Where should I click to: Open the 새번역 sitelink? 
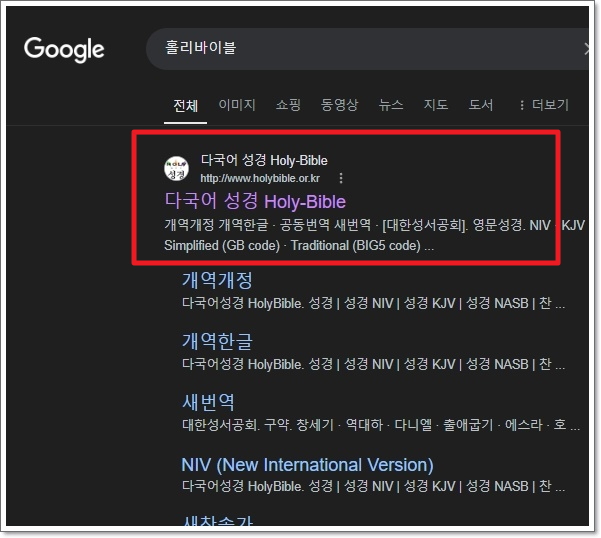[208, 402]
